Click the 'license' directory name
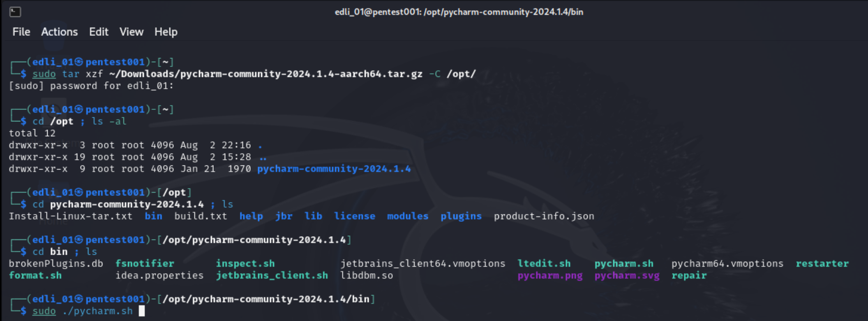868x321 pixels. 354,216
